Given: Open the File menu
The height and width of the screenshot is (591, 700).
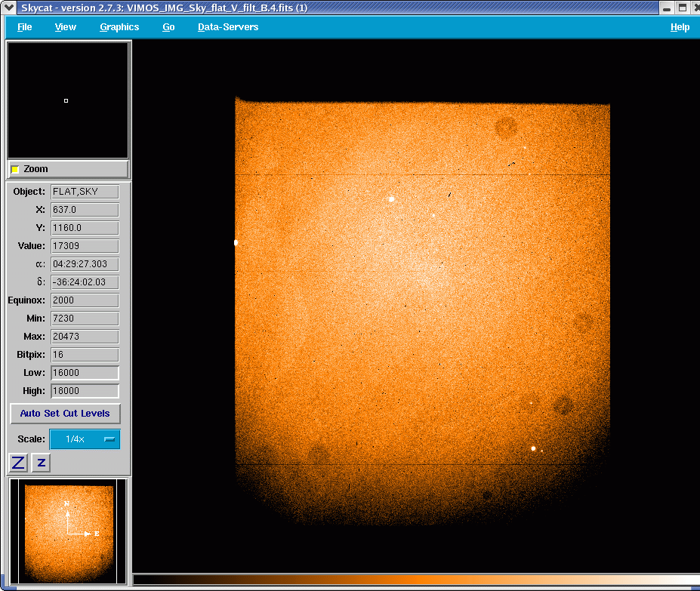Looking at the screenshot, I should (x=25, y=27).
